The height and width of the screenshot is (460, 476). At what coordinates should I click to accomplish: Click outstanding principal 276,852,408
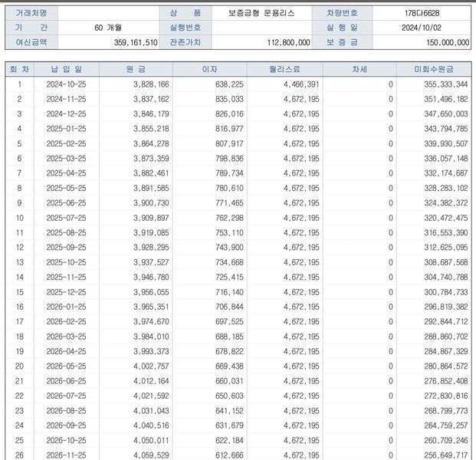446,381
